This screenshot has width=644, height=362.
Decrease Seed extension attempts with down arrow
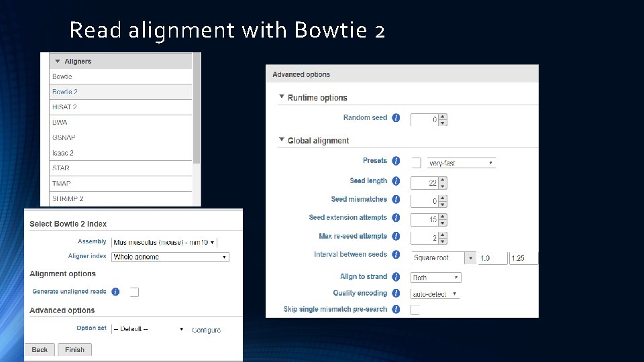point(442,223)
